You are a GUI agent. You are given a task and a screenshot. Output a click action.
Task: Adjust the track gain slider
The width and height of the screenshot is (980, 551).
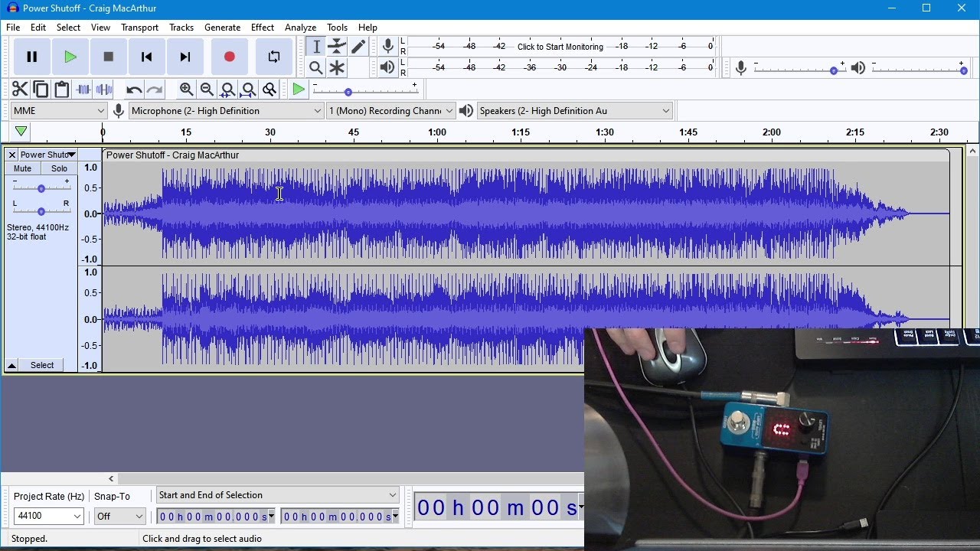pyautogui.click(x=41, y=187)
